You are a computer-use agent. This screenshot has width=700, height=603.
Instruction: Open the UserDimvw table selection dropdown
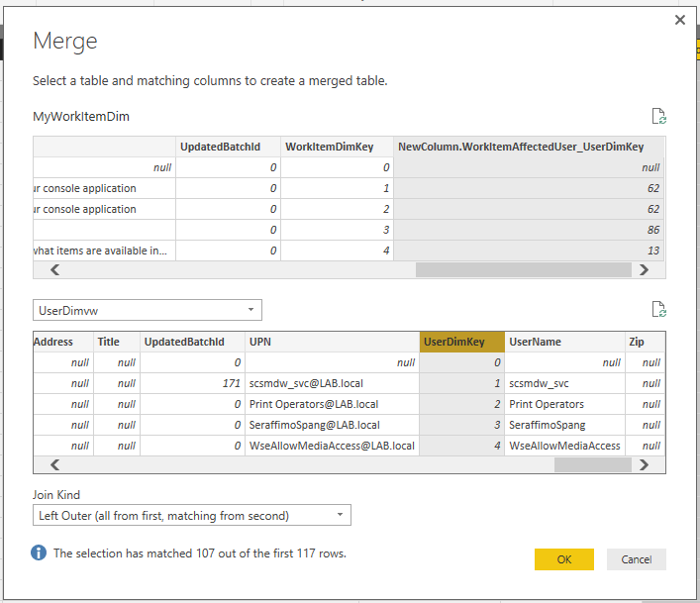pyautogui.click(x=148, y=310)
